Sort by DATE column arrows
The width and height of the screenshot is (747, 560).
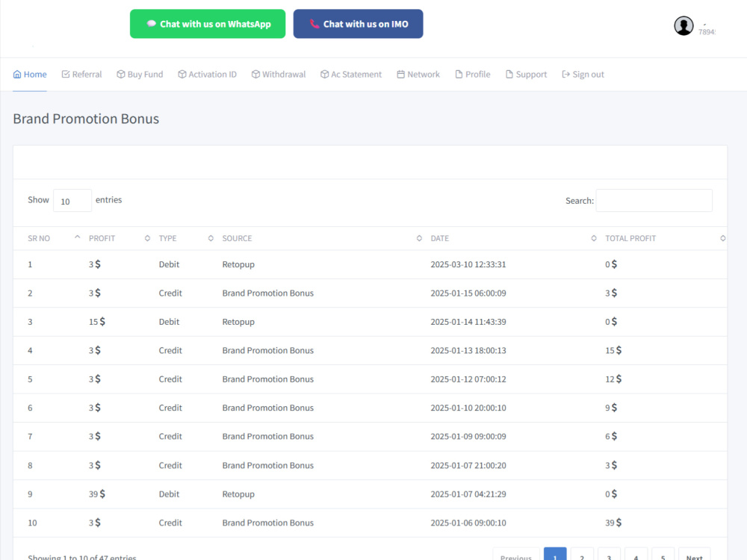point(594,238)
